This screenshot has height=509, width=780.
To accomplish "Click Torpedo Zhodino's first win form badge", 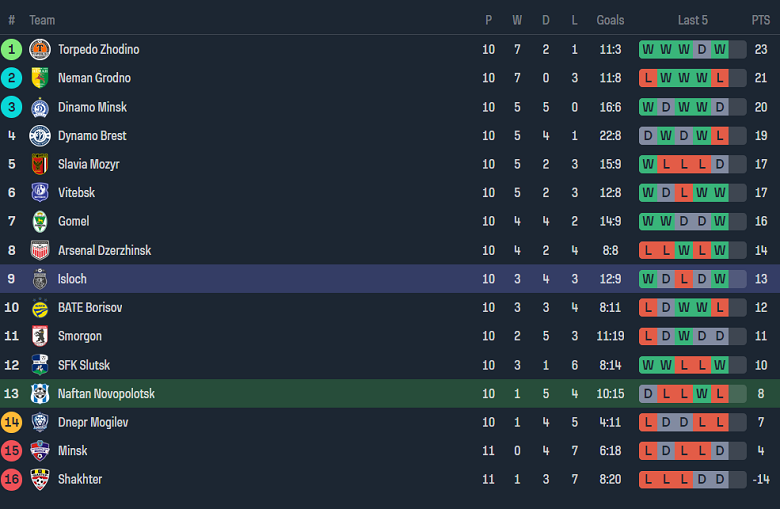I will point(648,50).
